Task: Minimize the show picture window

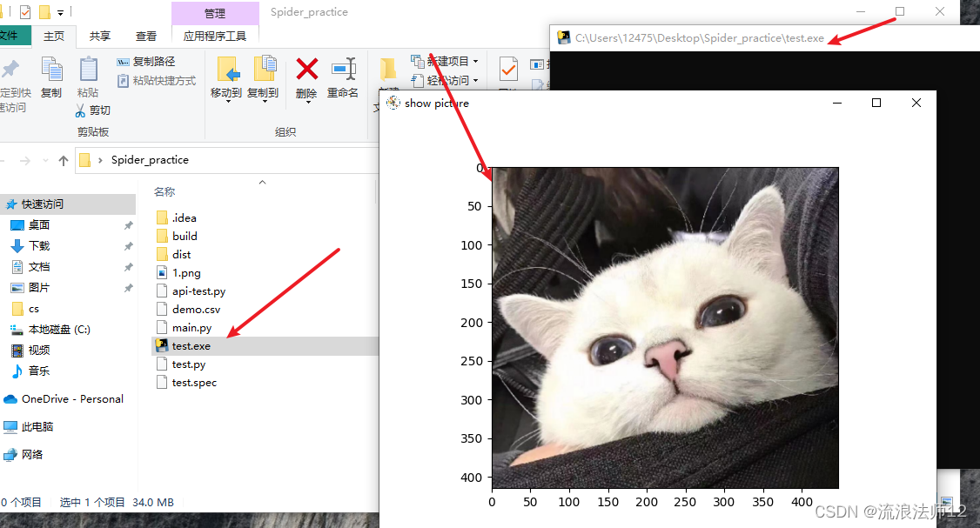Action: point(837,104)
